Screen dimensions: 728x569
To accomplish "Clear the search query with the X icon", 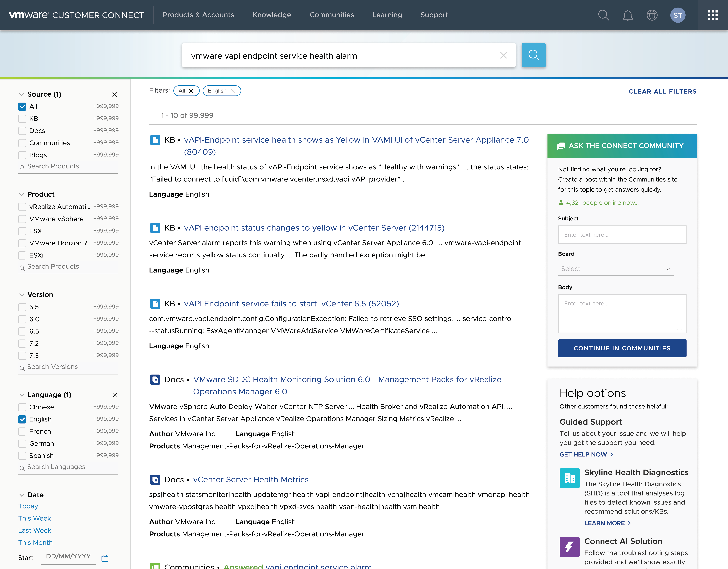I will click(503, 55).
